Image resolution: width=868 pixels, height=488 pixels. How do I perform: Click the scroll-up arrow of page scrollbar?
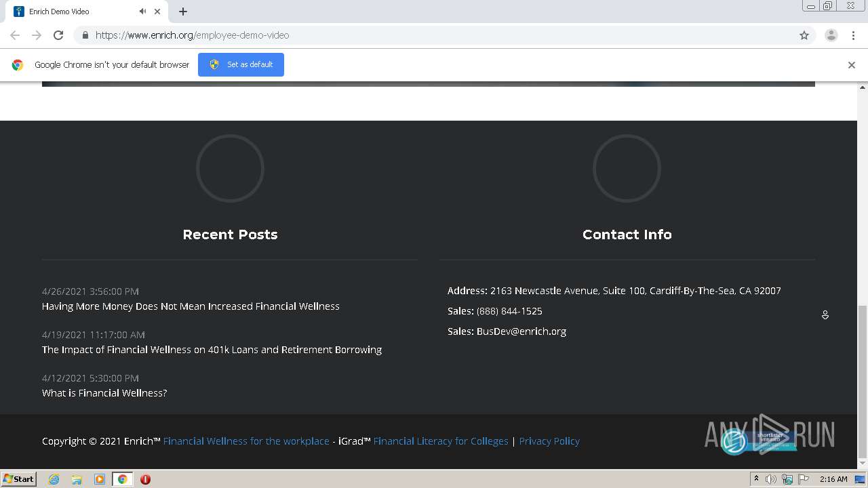coord(863,87)
